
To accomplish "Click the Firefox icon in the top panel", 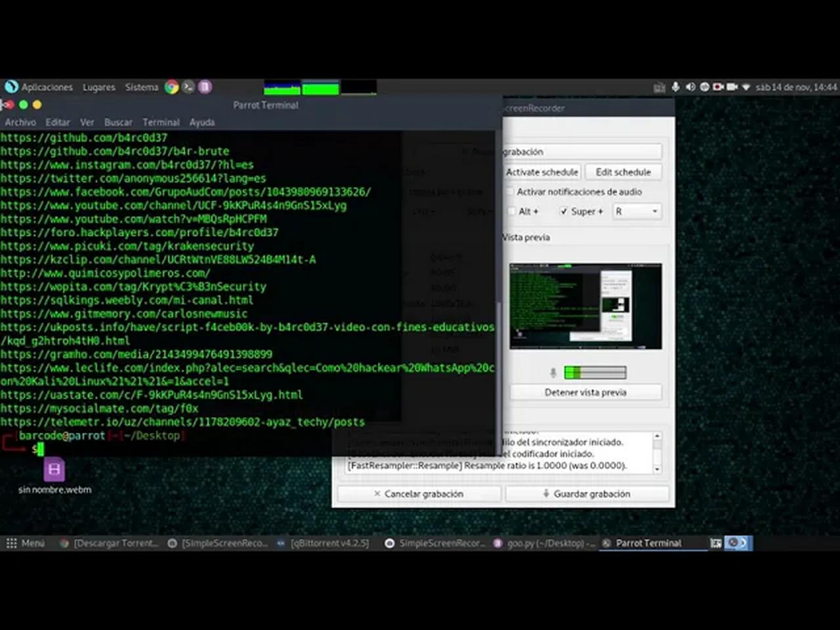I will point(171,87).
